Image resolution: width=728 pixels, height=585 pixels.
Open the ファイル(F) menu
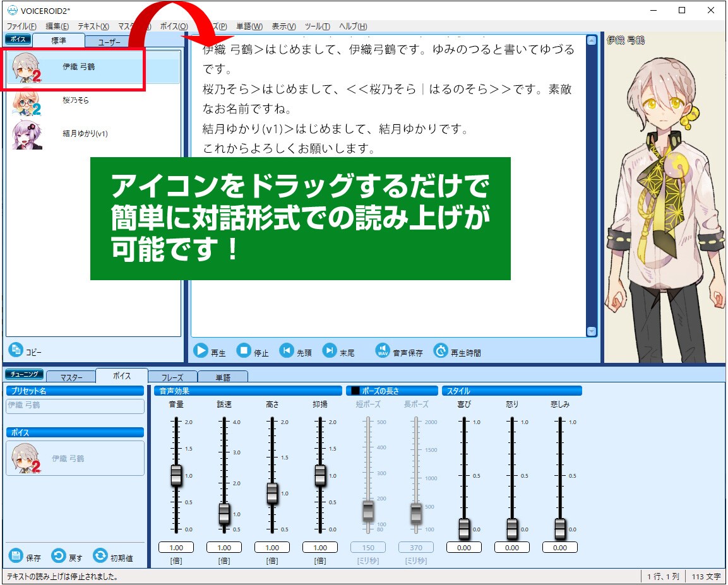tap(22, 27)
